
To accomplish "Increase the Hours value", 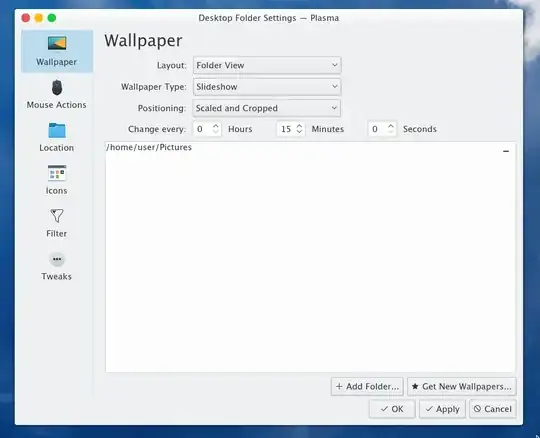I will [x=216, y=126].
